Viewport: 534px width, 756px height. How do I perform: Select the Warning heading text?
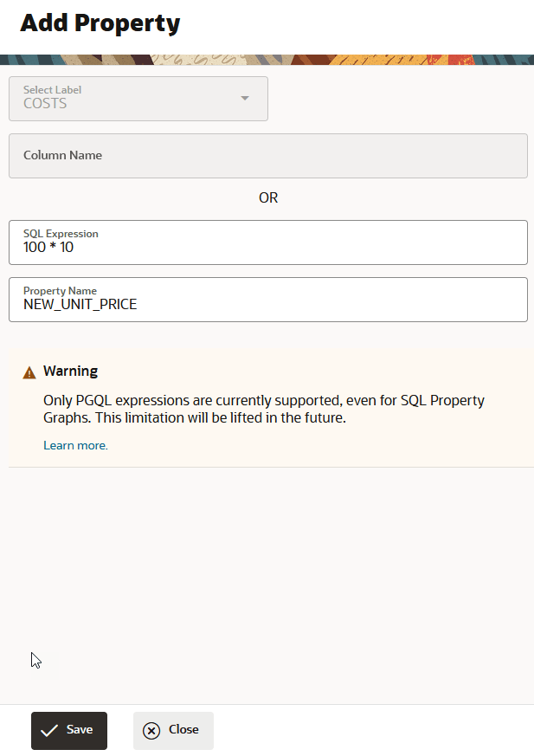pyautogui.click(x=70, y=371)
